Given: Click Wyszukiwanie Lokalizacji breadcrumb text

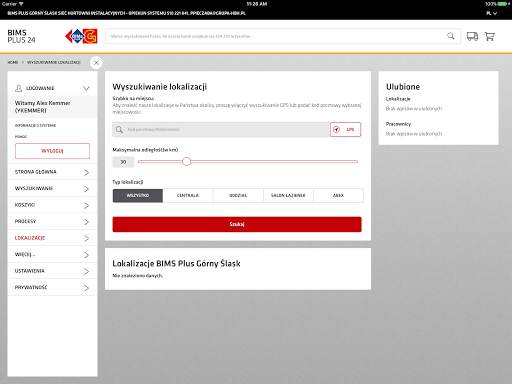Looking at the screenshot, I should click(54, 62).
